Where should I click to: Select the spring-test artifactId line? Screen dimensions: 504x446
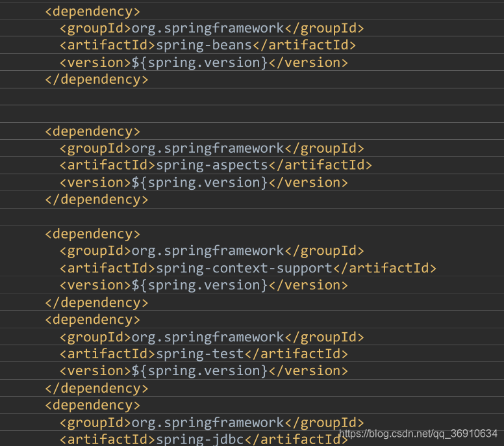coord(204,354)
